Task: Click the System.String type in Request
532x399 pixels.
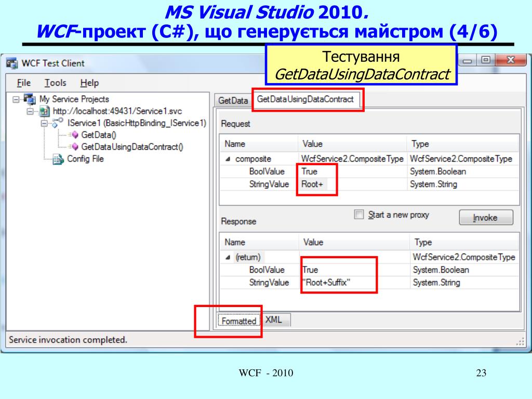Action: point(434,184)
